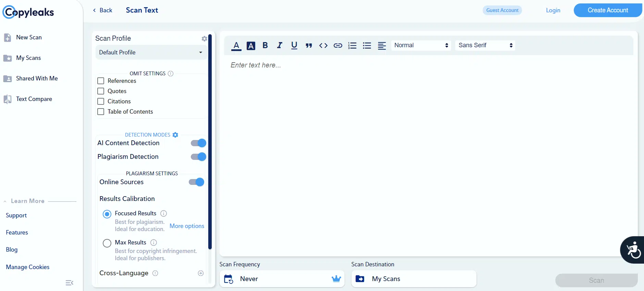Click the New Scan document icon

tap(8, 38)
